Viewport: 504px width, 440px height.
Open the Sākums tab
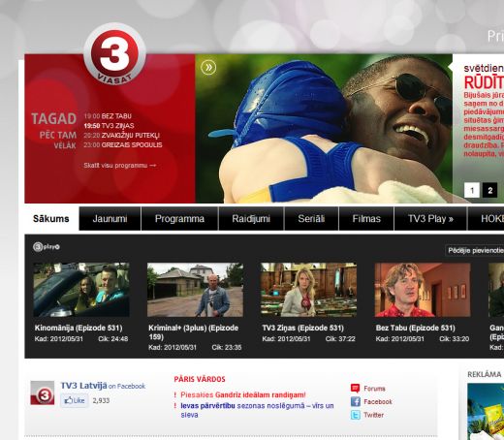pyautogui.click(x=51, y=219)
